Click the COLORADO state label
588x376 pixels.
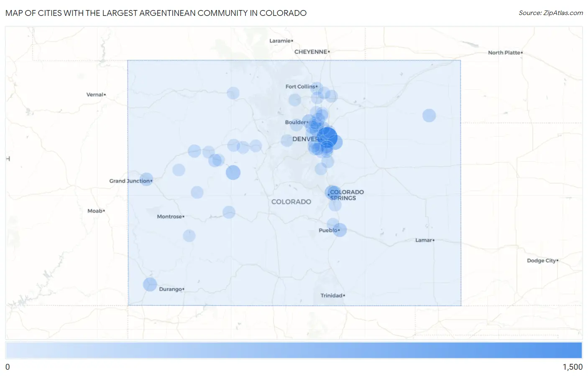291,202
